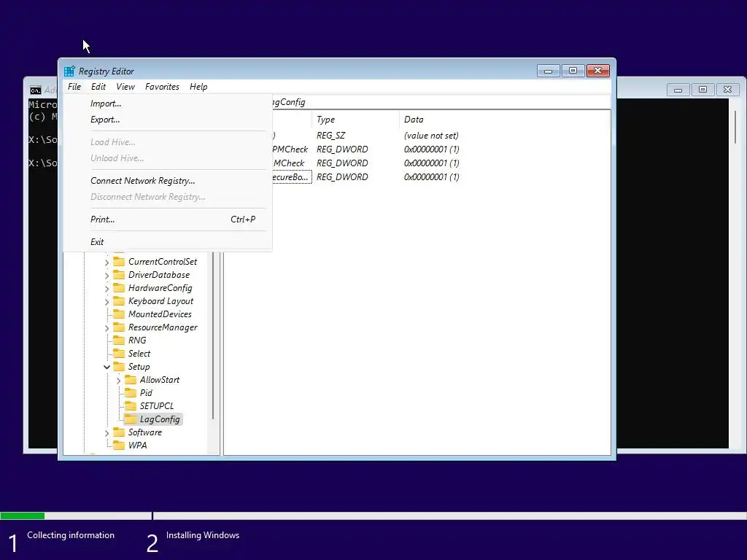Click the green setup progress bar

(x=23, y=516)
